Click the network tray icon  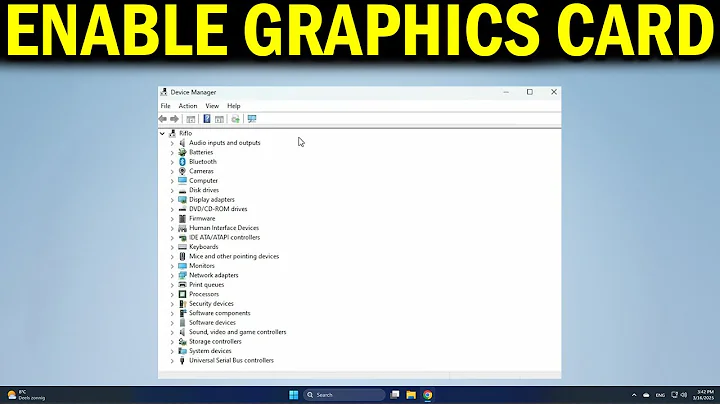(675, 395)
